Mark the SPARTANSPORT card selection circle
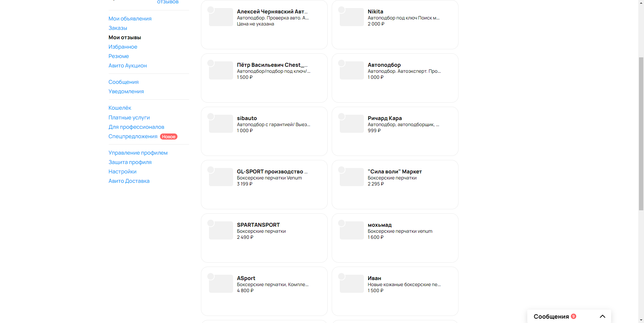Image resolution: width=644 pixels, height=323 pixels. click(211, 223)
